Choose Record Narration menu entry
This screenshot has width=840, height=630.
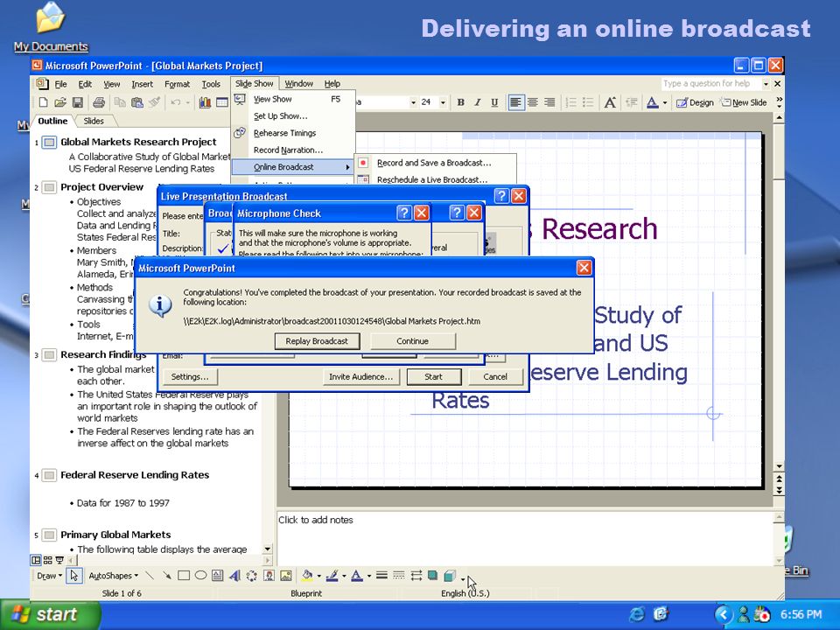(294, 150)
